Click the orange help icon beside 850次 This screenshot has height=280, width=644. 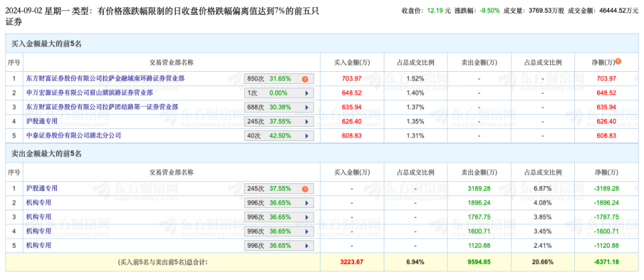pos(305,79)
